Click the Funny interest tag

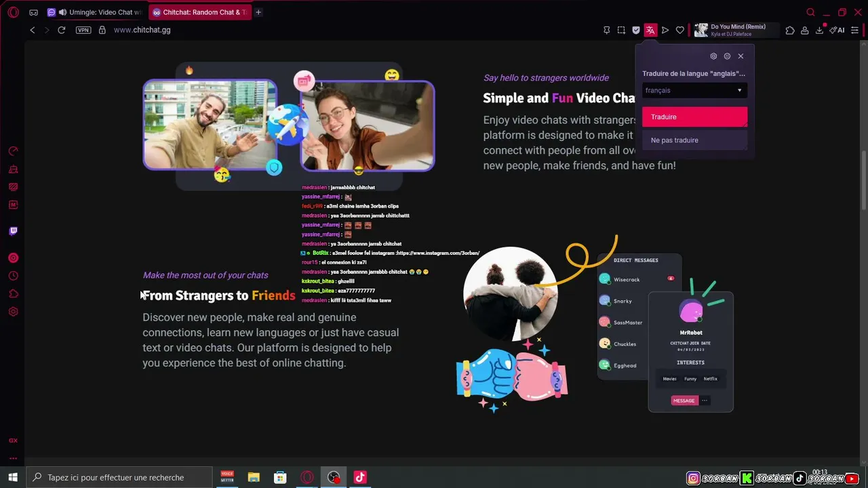690,379
